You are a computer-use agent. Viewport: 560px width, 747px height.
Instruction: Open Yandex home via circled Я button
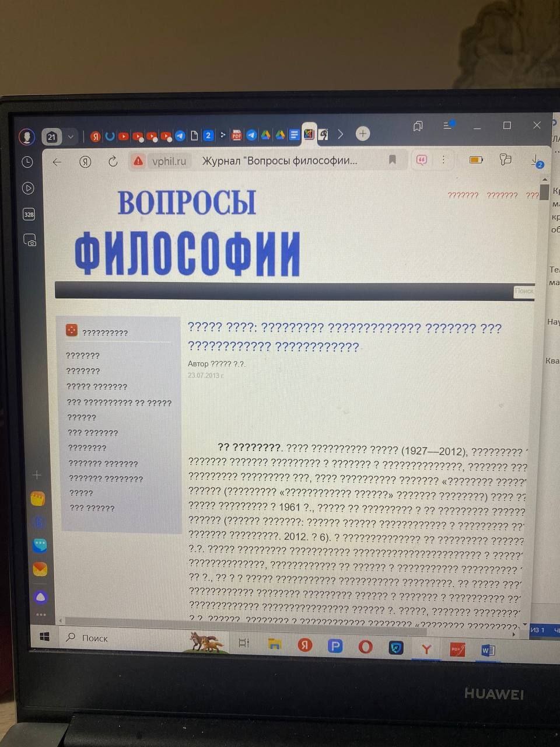click(x=85, y=162)
